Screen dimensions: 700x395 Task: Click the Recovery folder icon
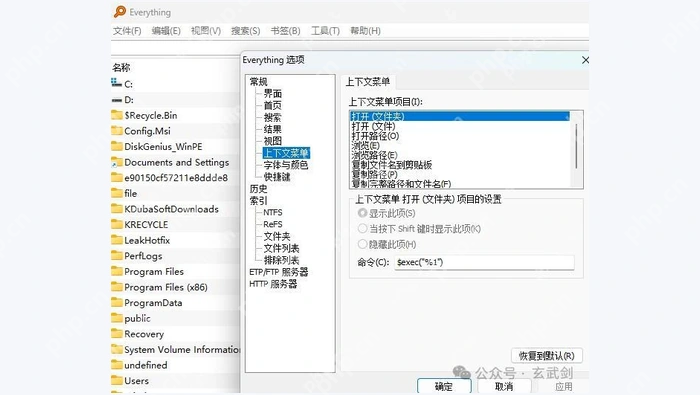coord(117,334)
